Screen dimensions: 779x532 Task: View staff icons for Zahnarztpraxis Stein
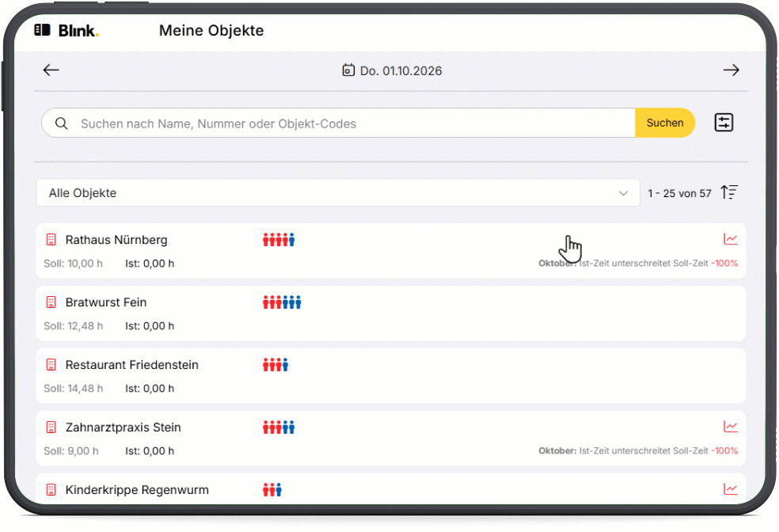[x=279, y=427]
